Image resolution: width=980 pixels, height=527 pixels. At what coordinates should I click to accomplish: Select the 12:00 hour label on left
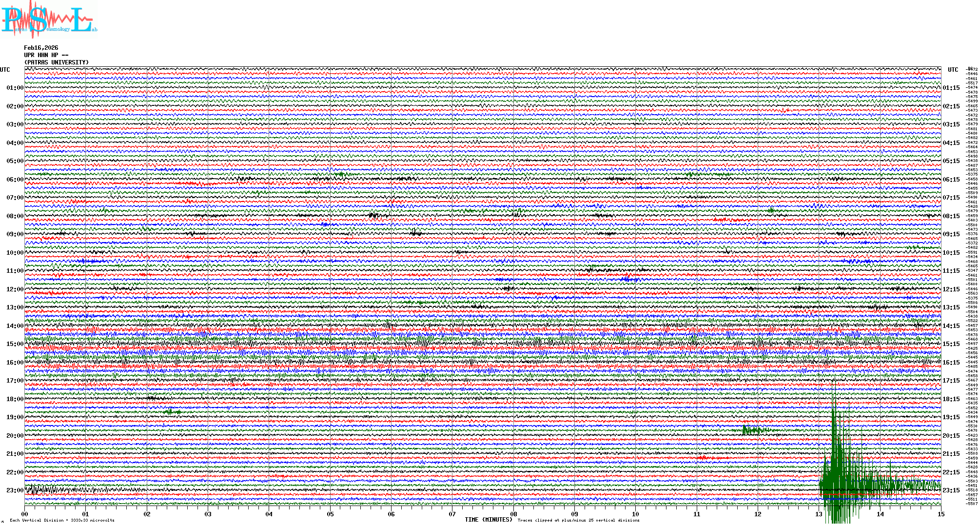pos(15,289)
